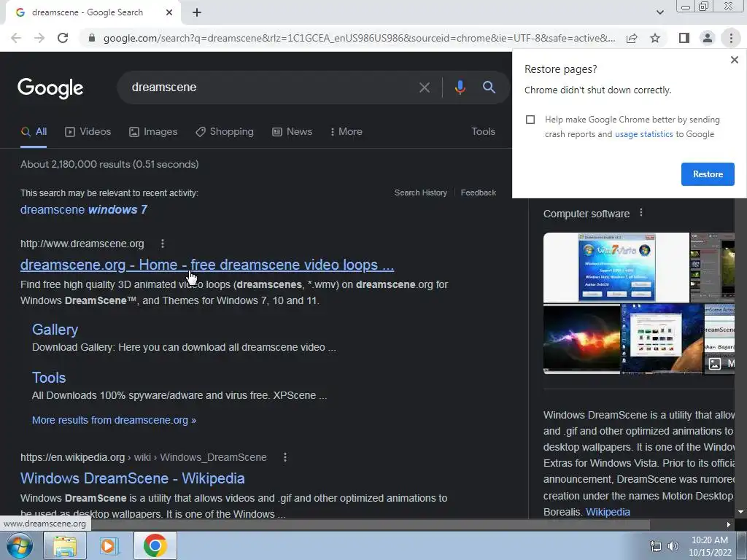
Task: Click the more images icon on thumbnails
Action: coord(715,365)
